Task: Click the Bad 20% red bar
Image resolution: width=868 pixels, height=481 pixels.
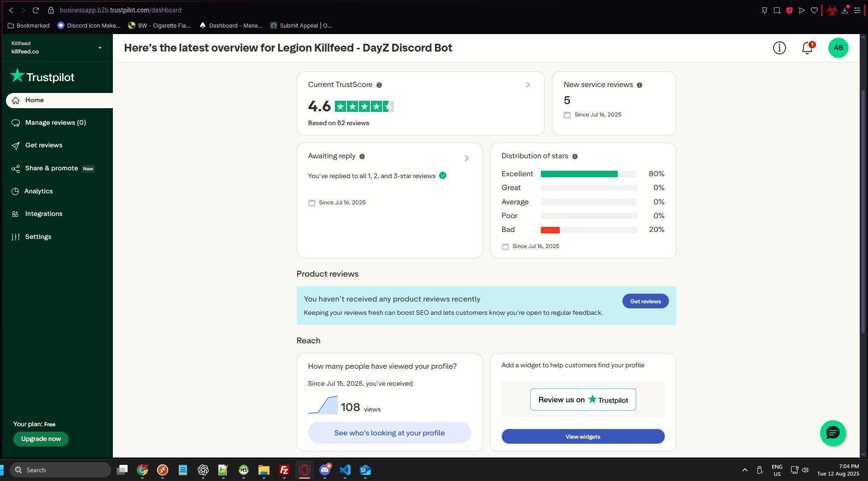Action: click(550, 230)
